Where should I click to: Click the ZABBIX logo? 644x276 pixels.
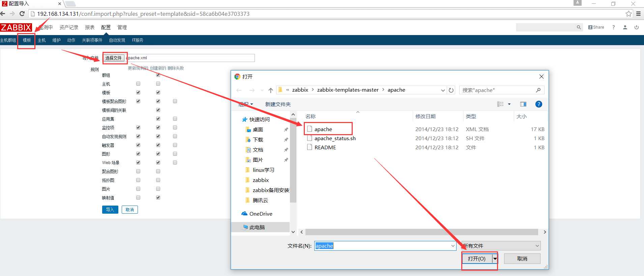[x=16, y=27]
